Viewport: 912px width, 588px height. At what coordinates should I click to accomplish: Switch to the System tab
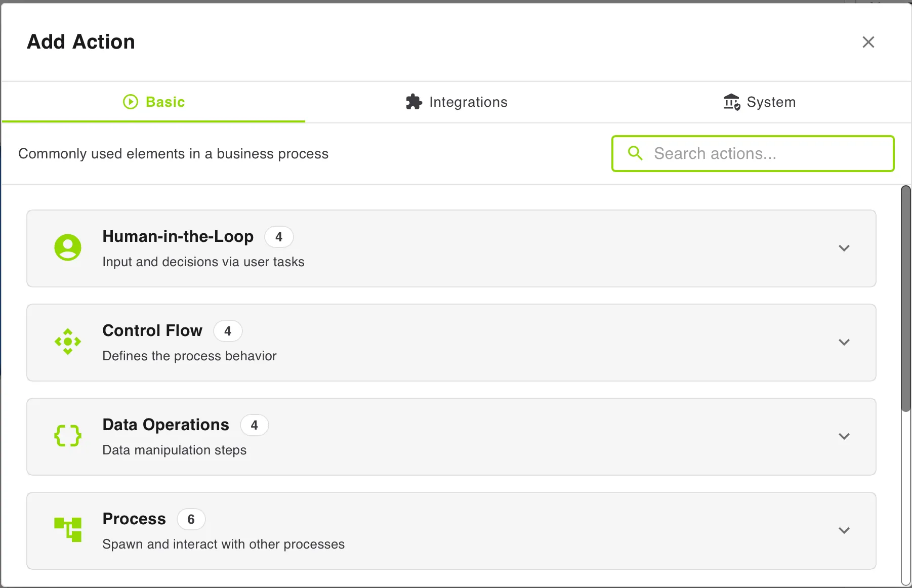[x=760, y=102]
